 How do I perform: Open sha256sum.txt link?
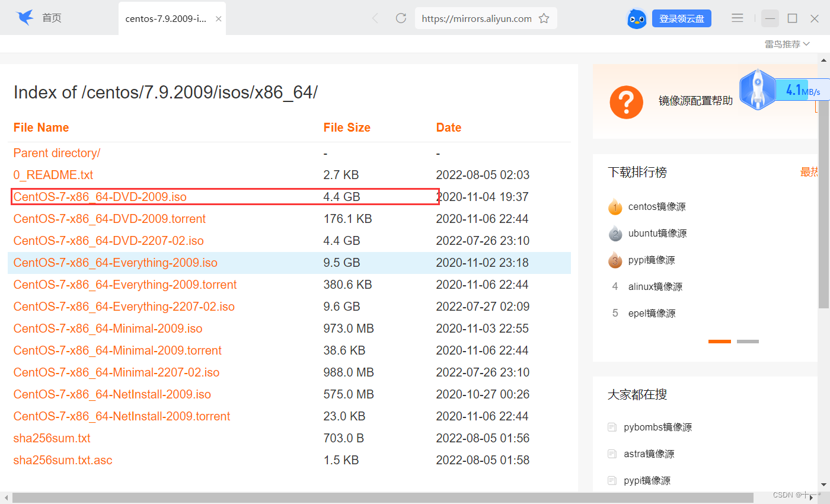[52, 438]
